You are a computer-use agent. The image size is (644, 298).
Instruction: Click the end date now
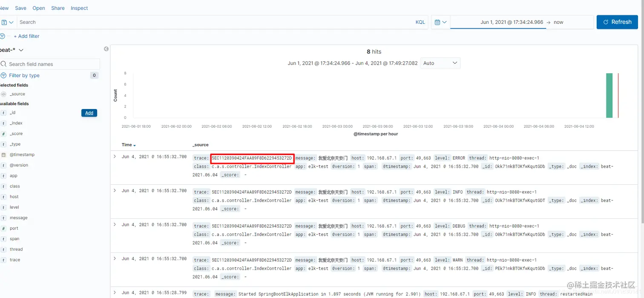coord(558,22)
